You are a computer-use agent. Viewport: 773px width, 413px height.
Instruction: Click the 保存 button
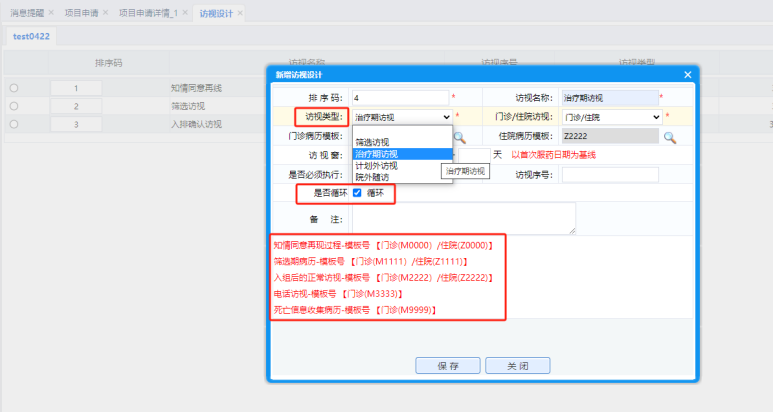448,366
